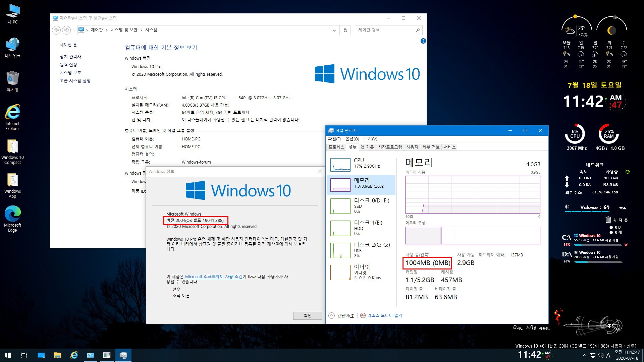Open Windows 10 Compact desktop file
644x362 pixels.
[13, 152]
